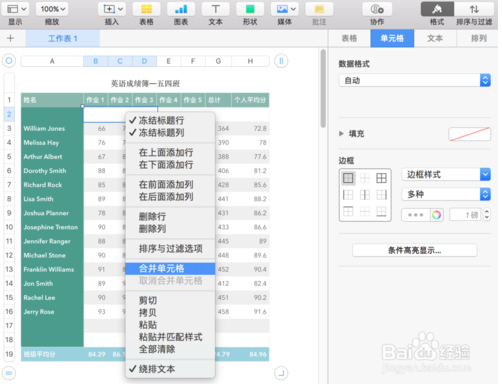Click the table select-all circle handle

click(9, 61)
